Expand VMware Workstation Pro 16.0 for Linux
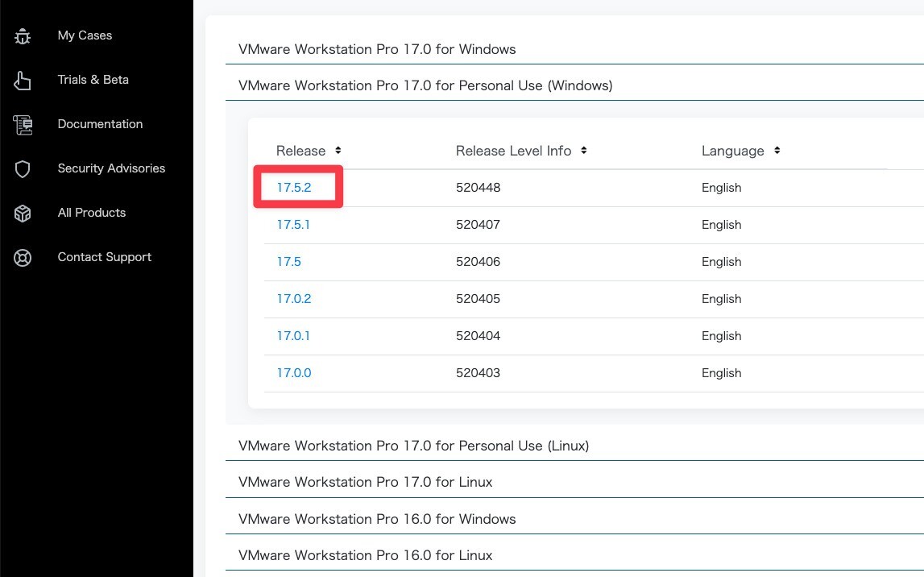 point(364,555)
